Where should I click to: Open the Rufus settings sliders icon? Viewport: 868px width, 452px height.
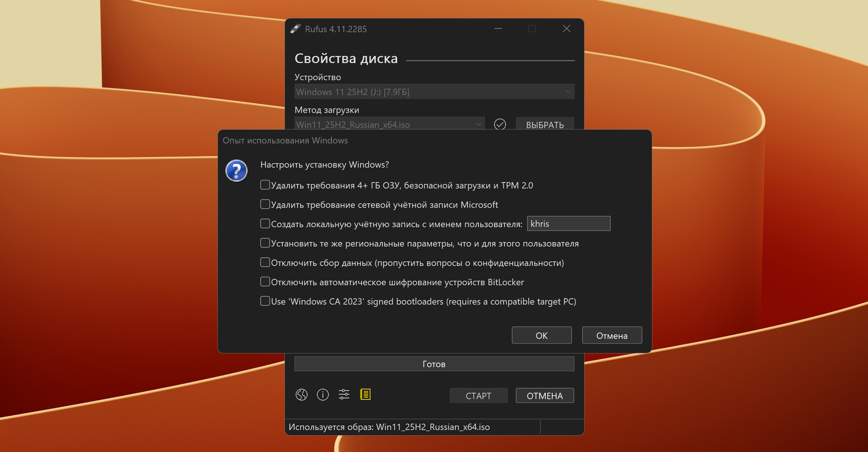[x=344, y=395]
